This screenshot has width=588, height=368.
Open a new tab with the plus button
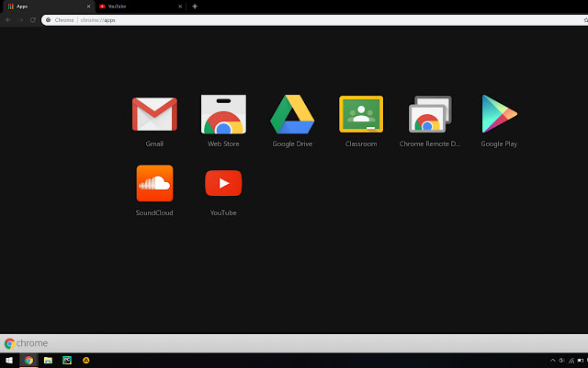coord(195,6)
